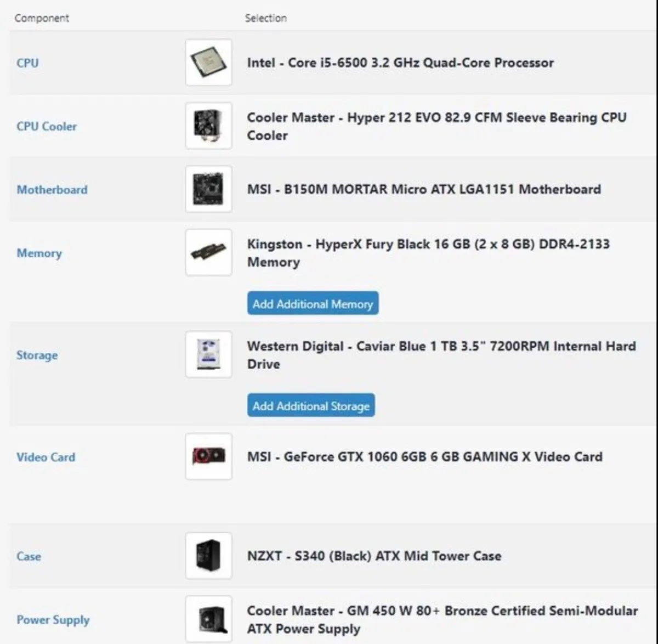This screenshot has width=658, height=644.
Task: Open the Hyper 212 EVO cooler thumbnail
Action: pos(208,126)
